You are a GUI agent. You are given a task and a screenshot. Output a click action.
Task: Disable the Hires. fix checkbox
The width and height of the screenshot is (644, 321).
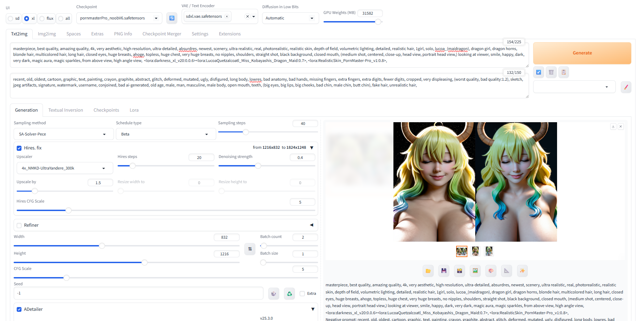[x=19, y=148]
